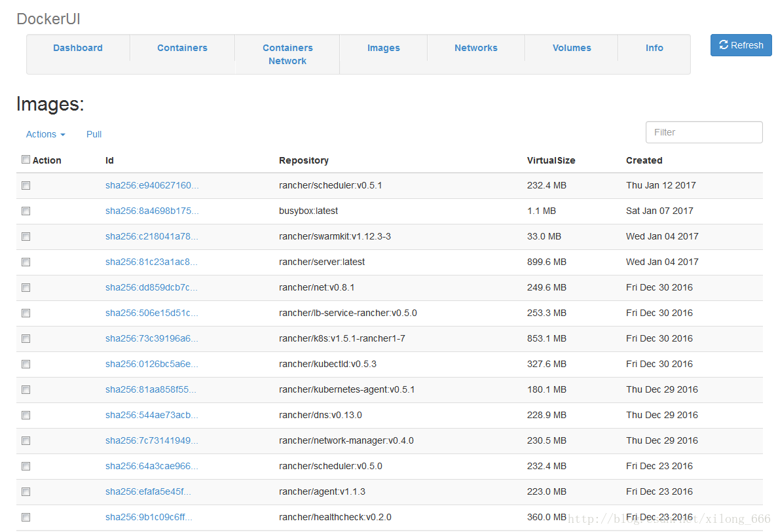Viewport: 778px width, 532px height.
Task: Sort by the Created column header
Action: pos(644,160)
